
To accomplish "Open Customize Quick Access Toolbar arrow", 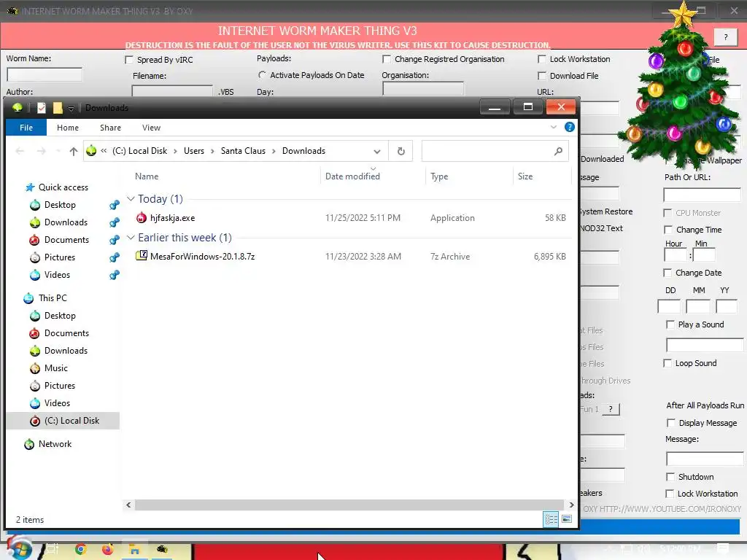I will point(71,109).
